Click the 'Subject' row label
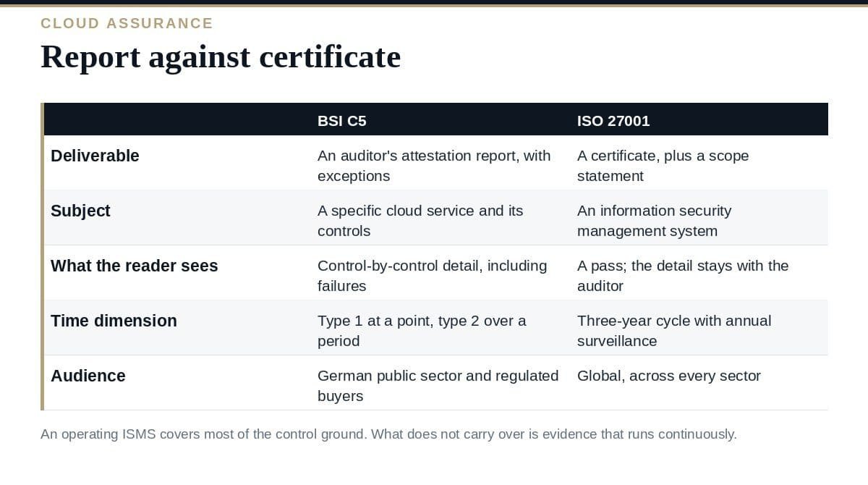 coord(80,211)
